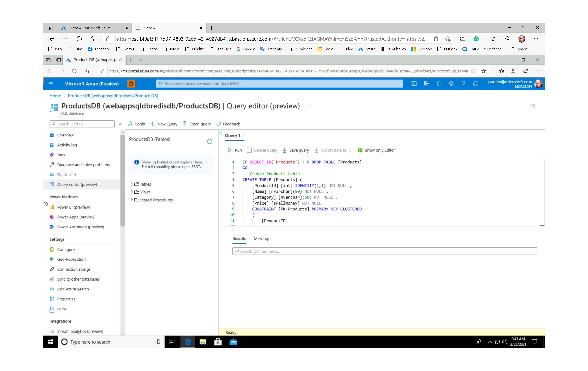Viewport: 588px width, 371px height.
Task: Expand the Tables tree node
Action: point(132,184)
